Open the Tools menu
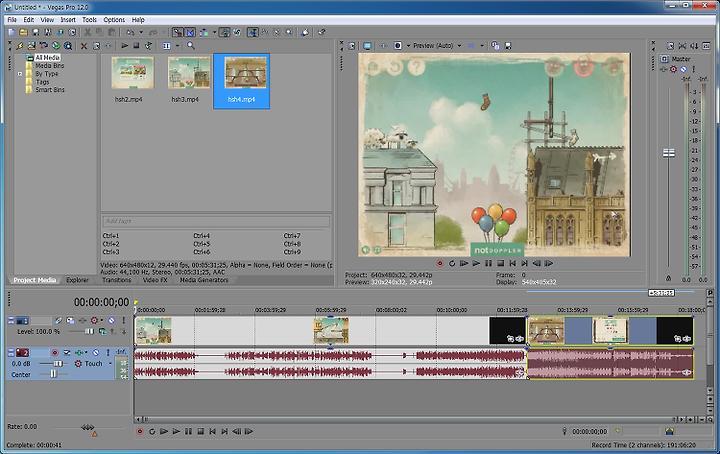 pos(89,20)
